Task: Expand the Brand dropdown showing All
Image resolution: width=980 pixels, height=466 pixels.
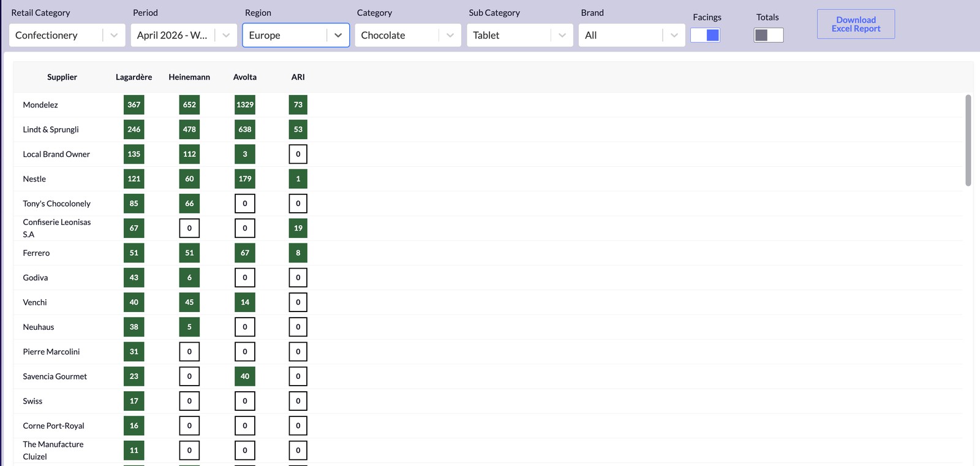Action: click(x=631, y=36)
